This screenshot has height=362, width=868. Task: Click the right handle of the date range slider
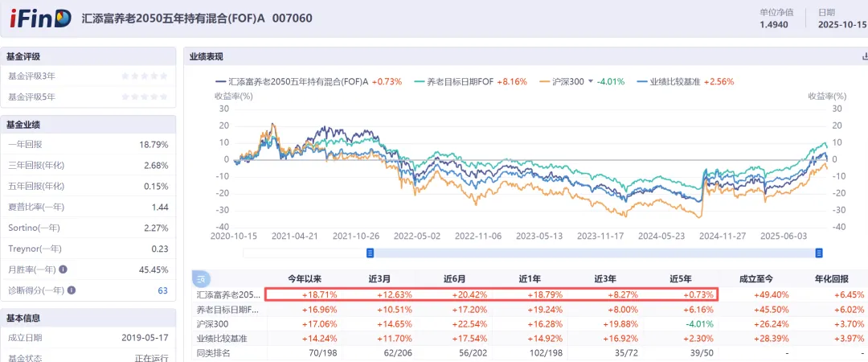[817, 253]
